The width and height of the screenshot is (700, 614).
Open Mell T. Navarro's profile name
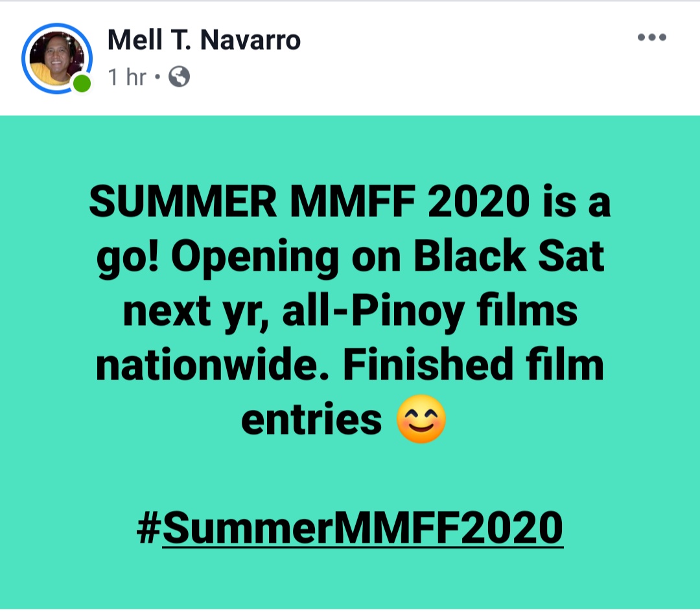pyautogui.click(x=205, y=39)
